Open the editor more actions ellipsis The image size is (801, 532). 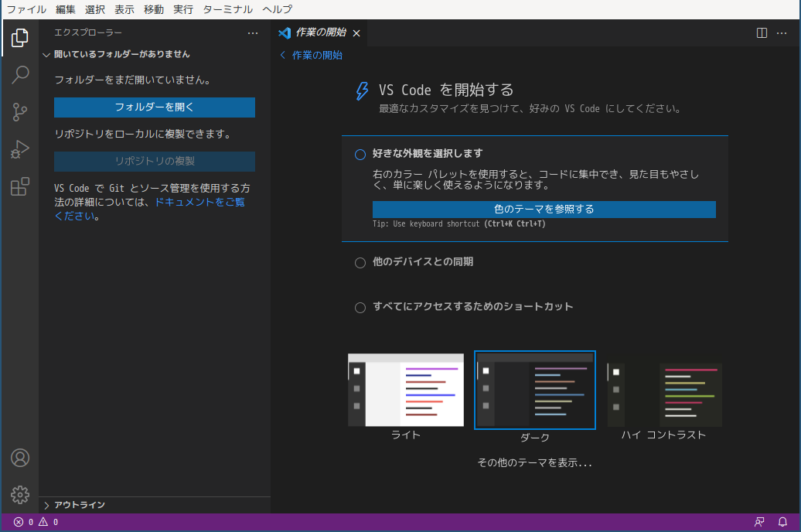click(782, 33)
